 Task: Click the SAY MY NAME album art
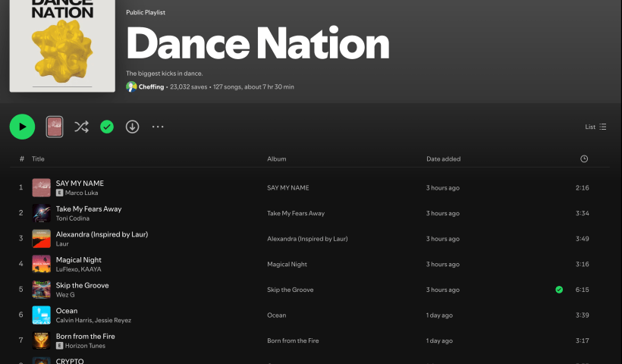(x=42, y=187)
